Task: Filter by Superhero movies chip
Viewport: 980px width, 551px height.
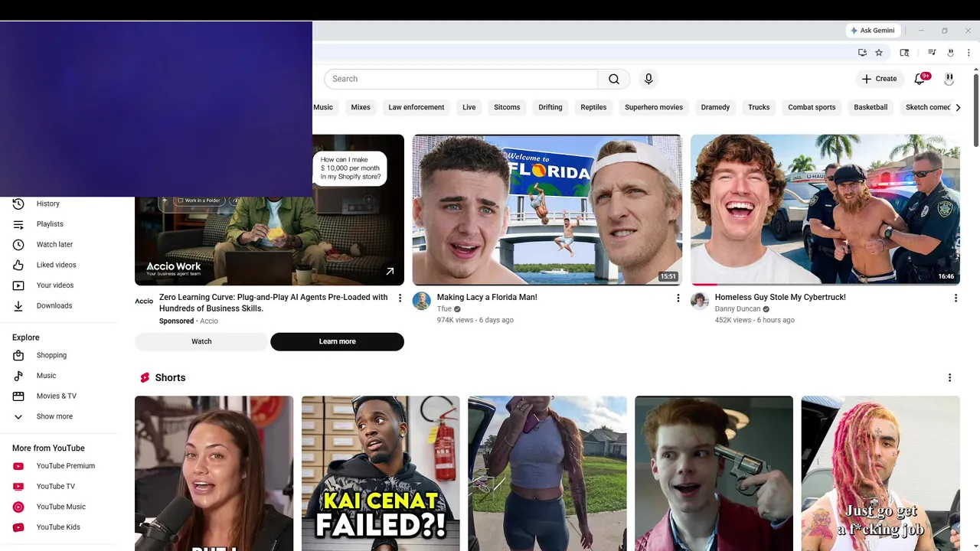Action: click(654, 107)
